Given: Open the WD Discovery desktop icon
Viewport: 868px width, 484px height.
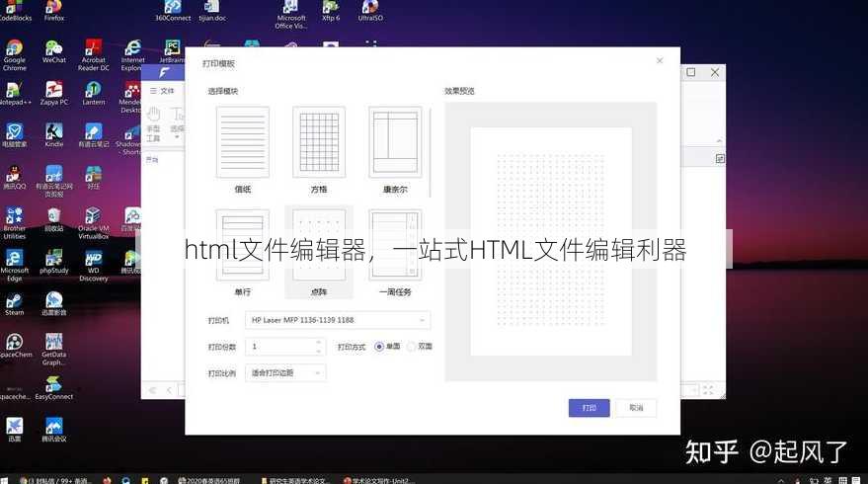Looking at the screenshot, I should 94,266.
